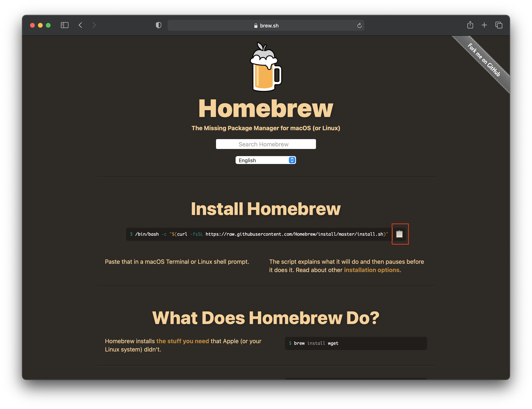This screenshot has height=409, width=532.
Task: Open a new tab with plus icon
Action: (484, 25)
